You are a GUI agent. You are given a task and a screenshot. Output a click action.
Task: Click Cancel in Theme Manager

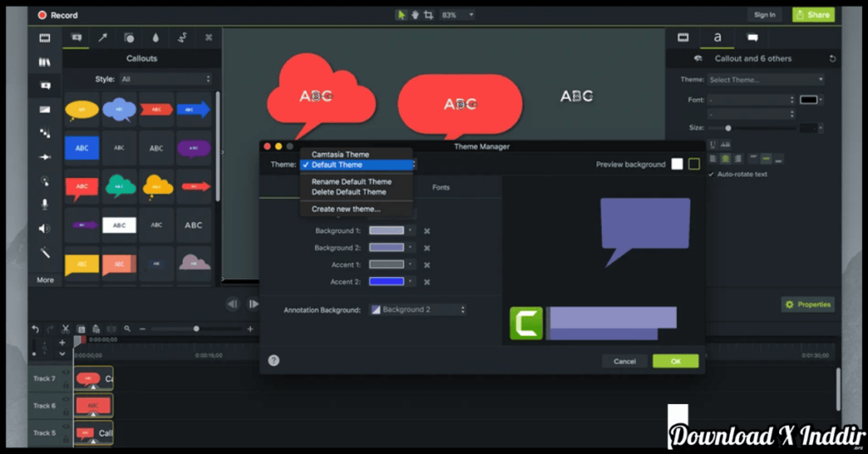pos(625,361)
